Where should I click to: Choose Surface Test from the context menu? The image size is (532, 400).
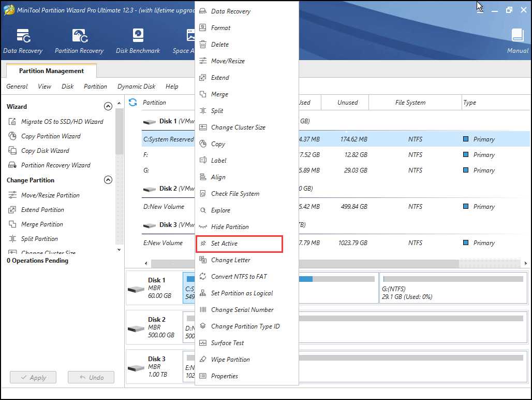[247, 343]
